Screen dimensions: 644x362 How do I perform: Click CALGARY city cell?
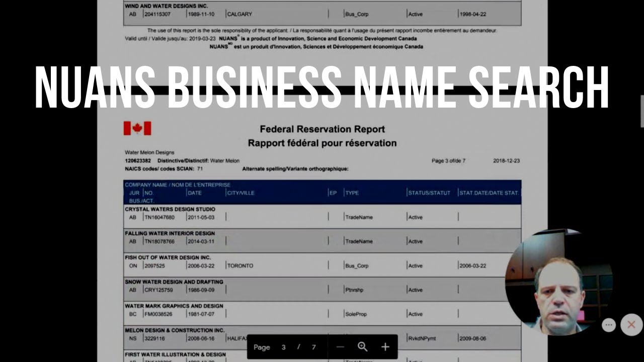pyautogui.click(x=239, y=14)
